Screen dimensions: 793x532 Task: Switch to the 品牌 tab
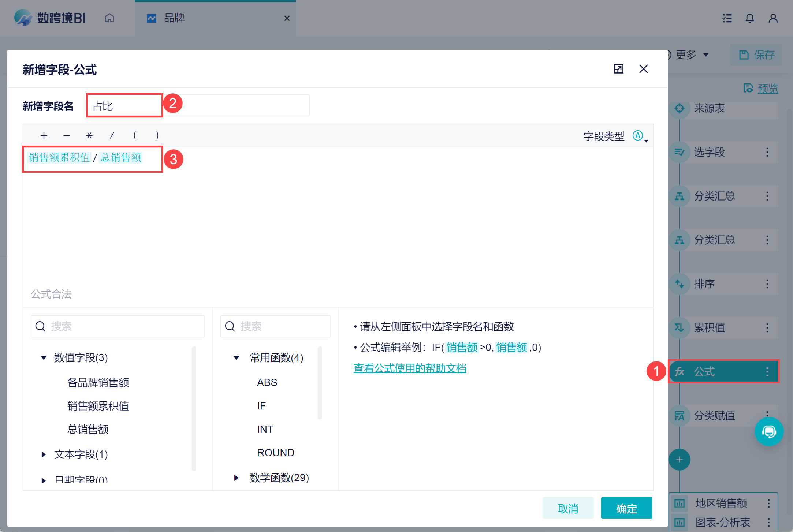(x=174, y=18)
